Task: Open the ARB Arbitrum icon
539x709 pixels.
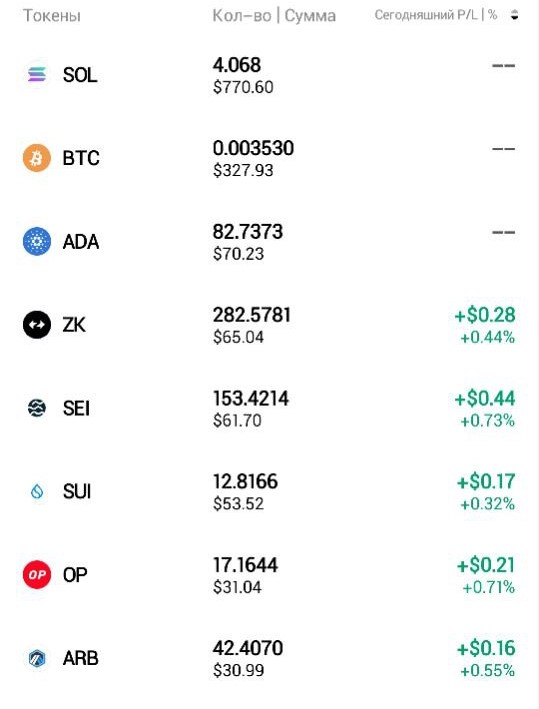Action: [x=37, y=658]
